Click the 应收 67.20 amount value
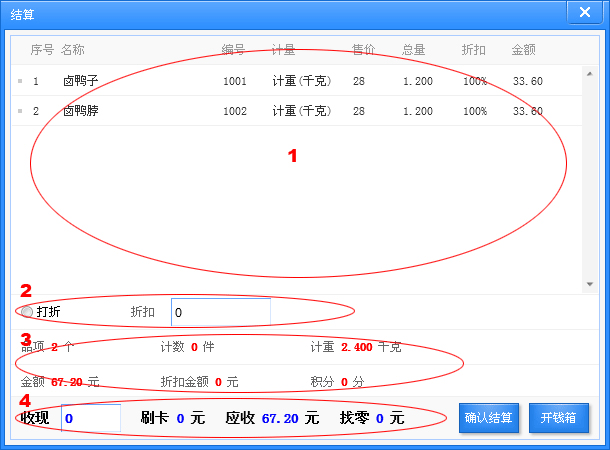Image resolution: width=610 pixels, height=450 pixels. [280, 418]
